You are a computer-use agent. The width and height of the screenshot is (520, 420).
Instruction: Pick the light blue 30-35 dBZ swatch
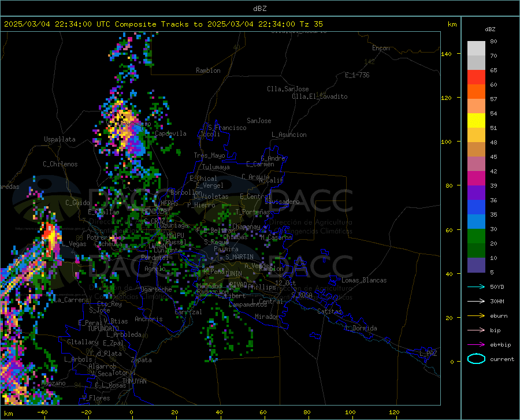point(476,222)
